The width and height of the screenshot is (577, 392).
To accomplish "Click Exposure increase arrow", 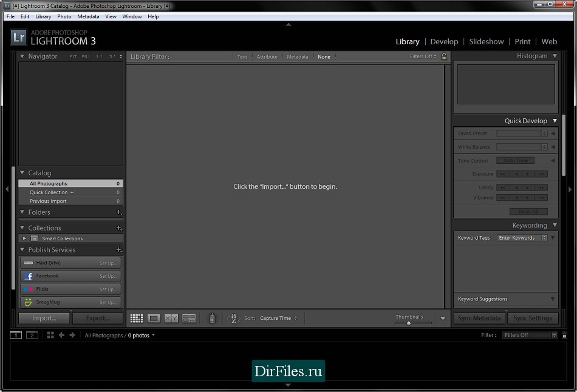I will coord(528,174).
